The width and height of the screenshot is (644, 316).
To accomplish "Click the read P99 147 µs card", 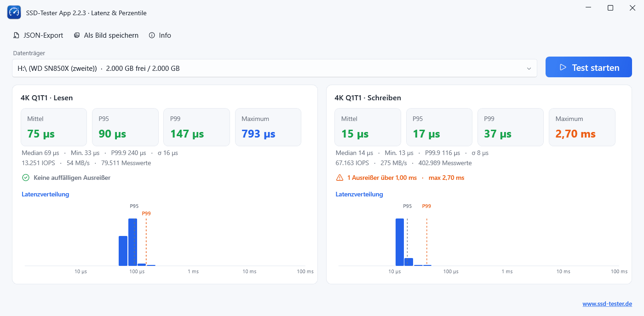I will [x=196, y=127].
